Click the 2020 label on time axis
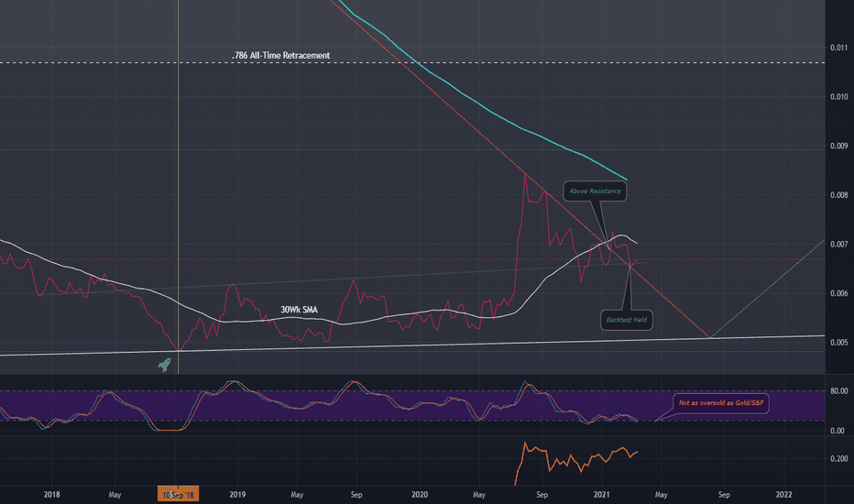The height and width of the screenshot is (504, 854). click(420, 495)
